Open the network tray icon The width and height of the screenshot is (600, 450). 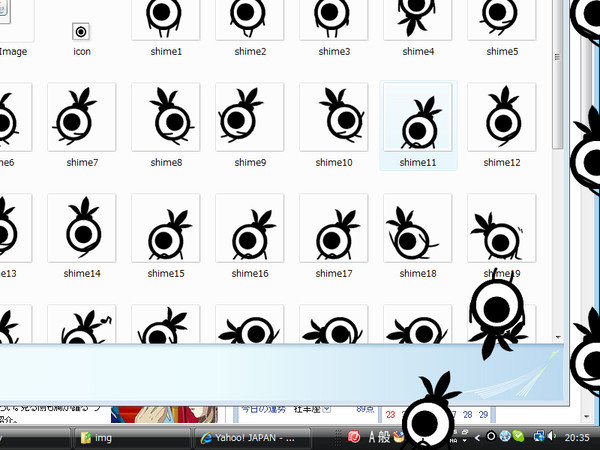pyautogui.click(x=539, y=436)
